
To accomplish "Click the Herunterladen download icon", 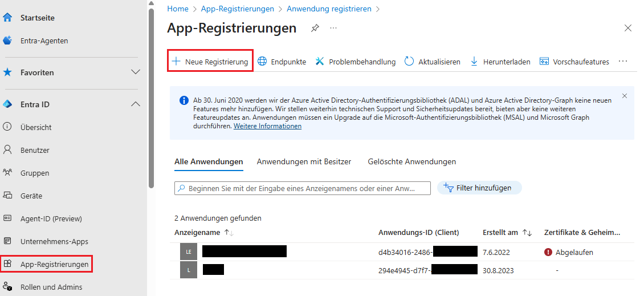I will pos(474,62).
